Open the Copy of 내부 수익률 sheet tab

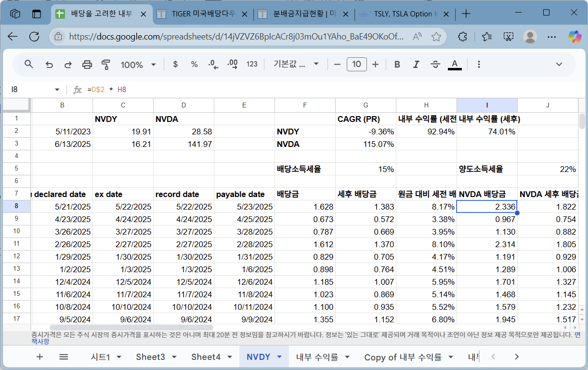click(403, 357)
